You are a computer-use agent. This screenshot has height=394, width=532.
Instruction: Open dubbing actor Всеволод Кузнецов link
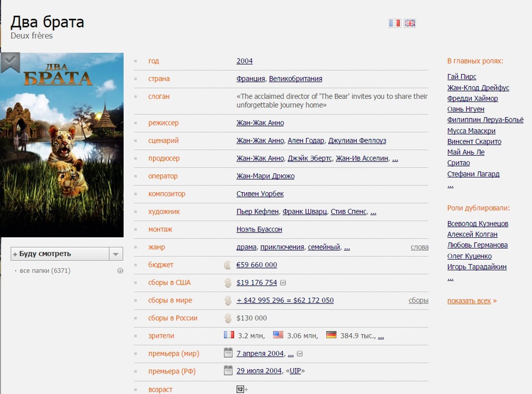[x=478, y=224]
